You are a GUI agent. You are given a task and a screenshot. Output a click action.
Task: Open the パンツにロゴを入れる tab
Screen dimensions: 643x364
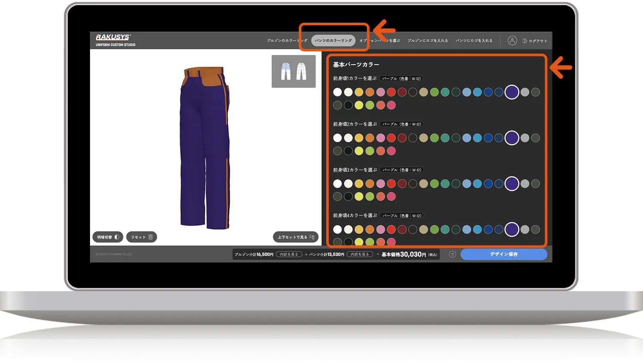(474, 41)
